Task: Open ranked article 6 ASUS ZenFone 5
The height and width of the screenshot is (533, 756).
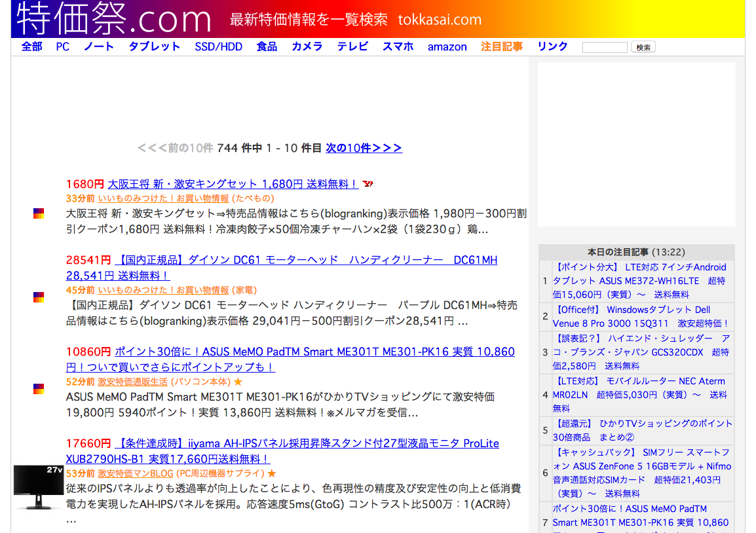Action: click(642, 473)
